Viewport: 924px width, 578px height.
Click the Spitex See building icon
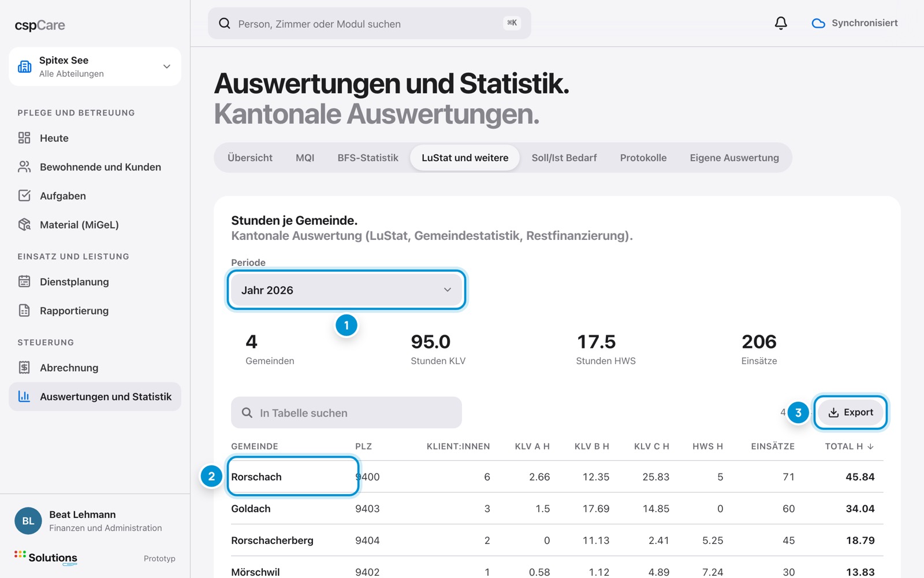point(25,66)
